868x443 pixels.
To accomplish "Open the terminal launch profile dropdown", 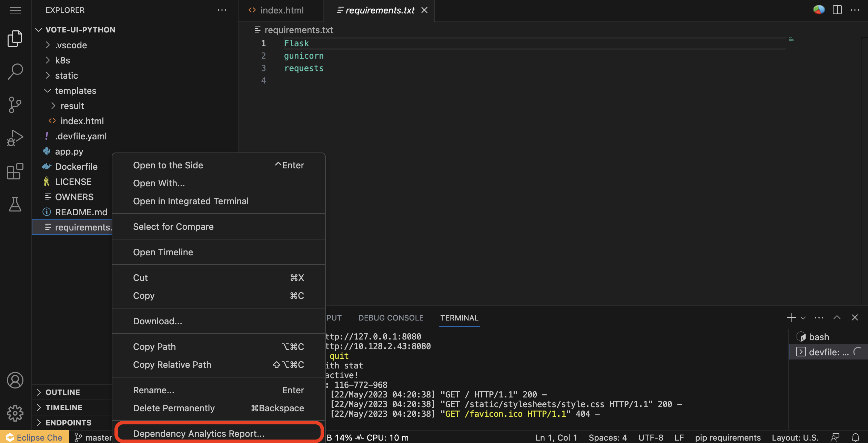I will click(803, 317).
